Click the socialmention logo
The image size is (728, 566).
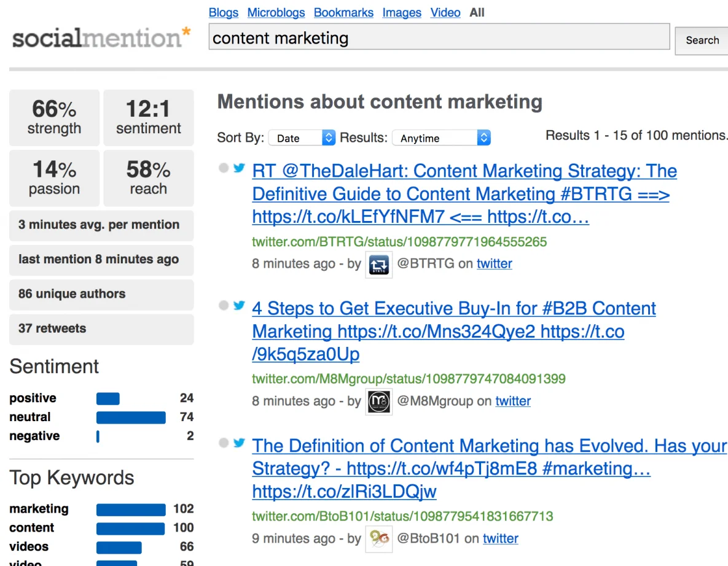101,38
